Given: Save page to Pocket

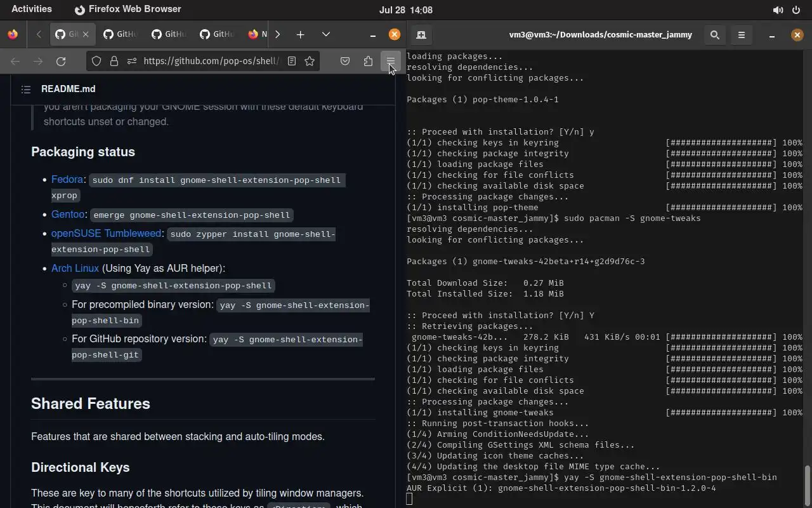Looking at the screenshot, I should coord(345,61).
